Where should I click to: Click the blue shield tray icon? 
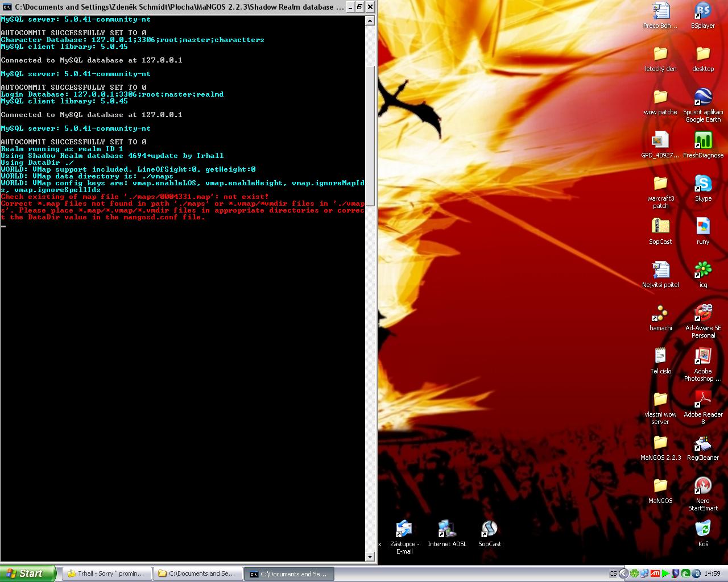[x=676, y=573]
